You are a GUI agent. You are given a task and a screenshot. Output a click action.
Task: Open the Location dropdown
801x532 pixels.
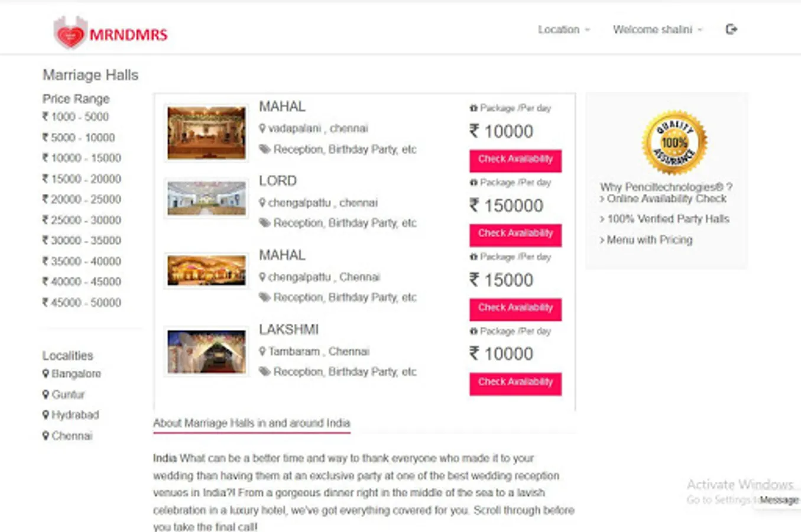coord(563,30)
